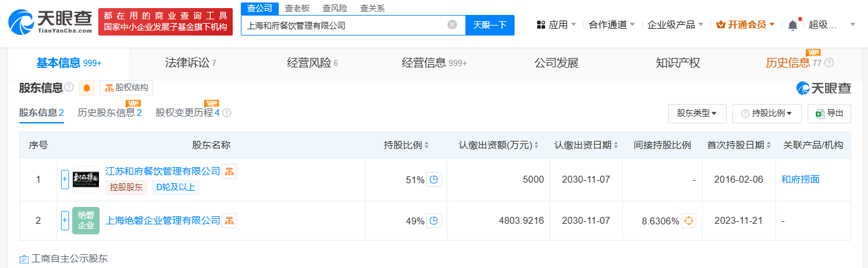The image size is (868, 268).
Task: Show pie chart icon next to 51%
Action: pos(434,179)
